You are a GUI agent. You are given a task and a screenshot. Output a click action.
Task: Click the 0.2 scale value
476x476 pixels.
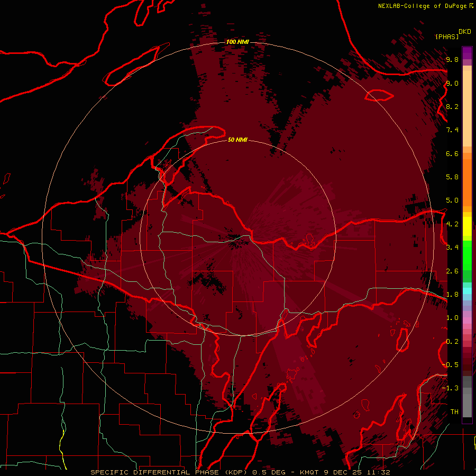point(452,342)
